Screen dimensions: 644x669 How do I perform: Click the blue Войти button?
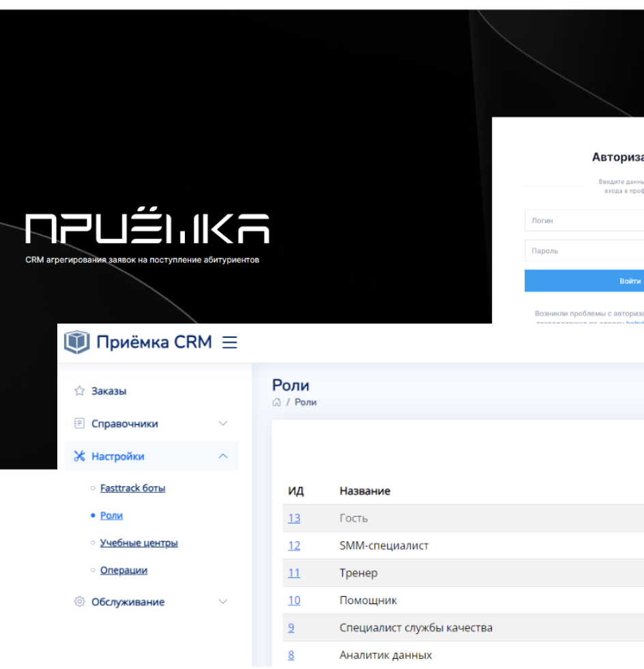584,281
